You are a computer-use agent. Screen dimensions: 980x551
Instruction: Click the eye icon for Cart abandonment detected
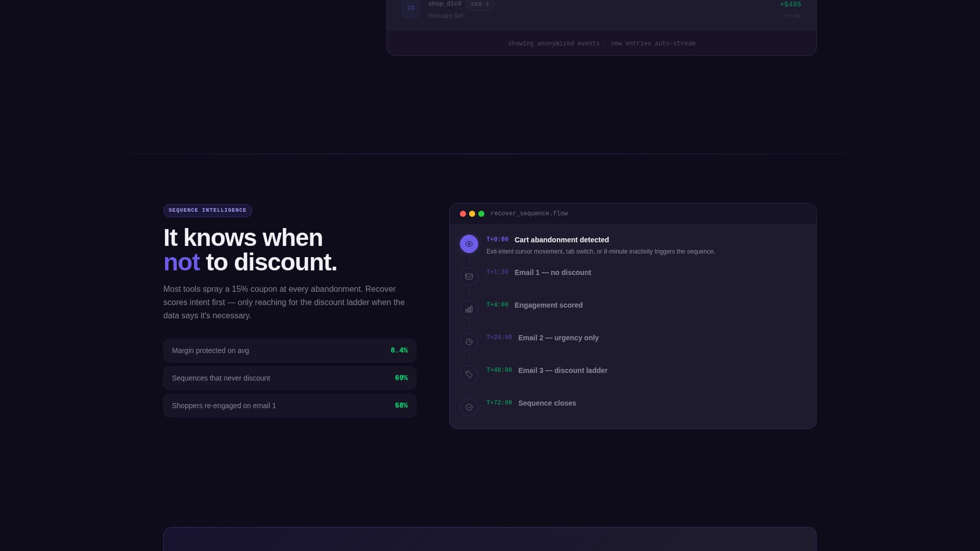coord(469,244)
